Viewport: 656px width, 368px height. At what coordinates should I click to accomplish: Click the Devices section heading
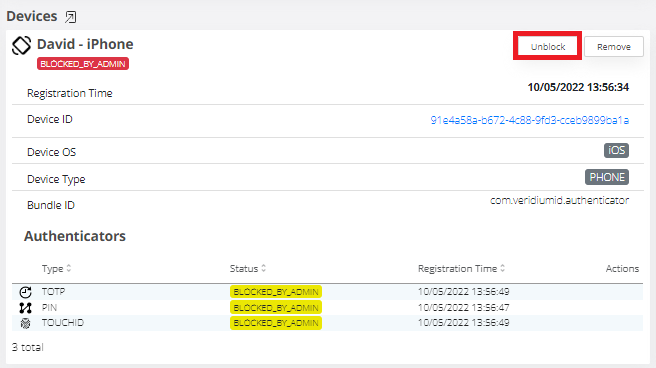tap(32, 16)
